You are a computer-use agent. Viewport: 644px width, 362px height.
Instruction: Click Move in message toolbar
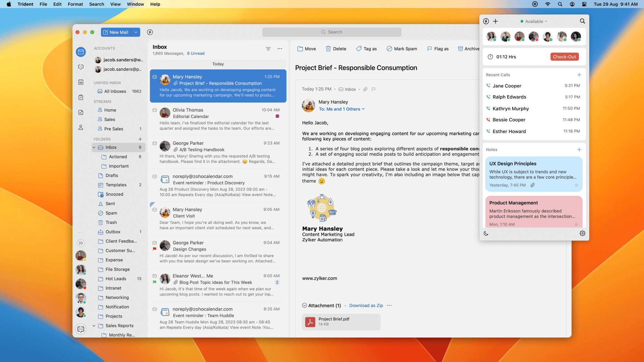click(x=307, y=49)
